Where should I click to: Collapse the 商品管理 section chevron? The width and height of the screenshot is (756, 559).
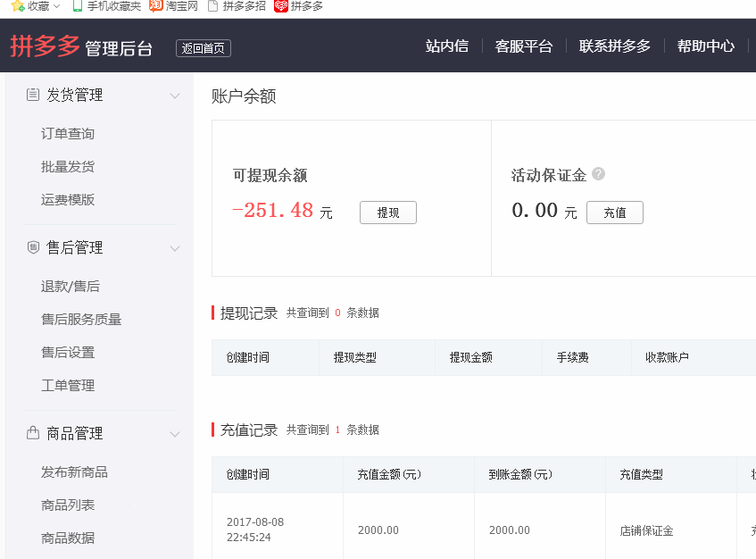[175, 434]
